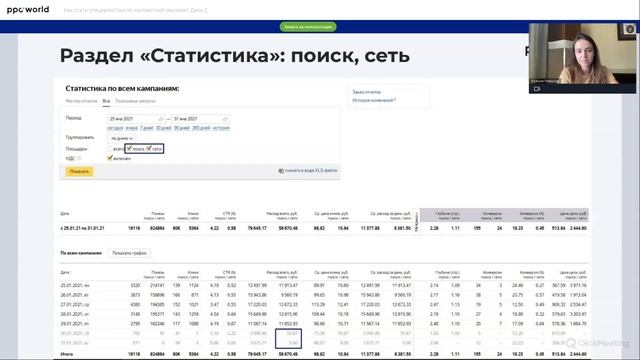This screenshot has width=640, height=360.
Task: Select the 'Все' statistics tab
Action: coord(106,101)
